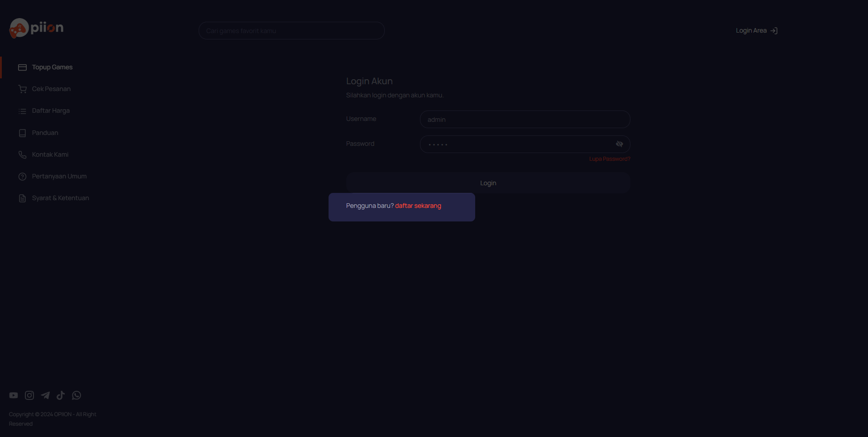Open Daftar Harga menu item
This screenshot has height=437, width=868.
51,111
